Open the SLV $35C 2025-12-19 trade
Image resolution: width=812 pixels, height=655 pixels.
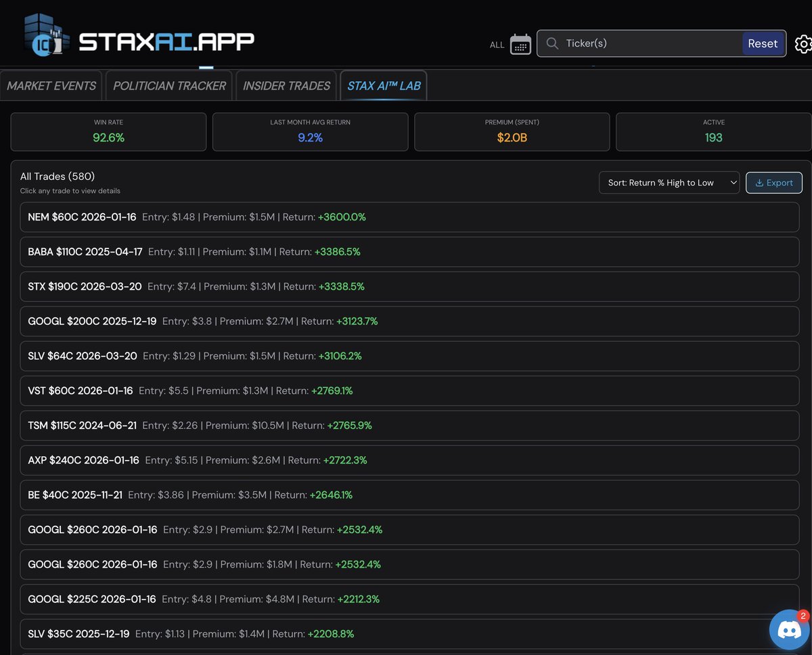pos(409,634)
